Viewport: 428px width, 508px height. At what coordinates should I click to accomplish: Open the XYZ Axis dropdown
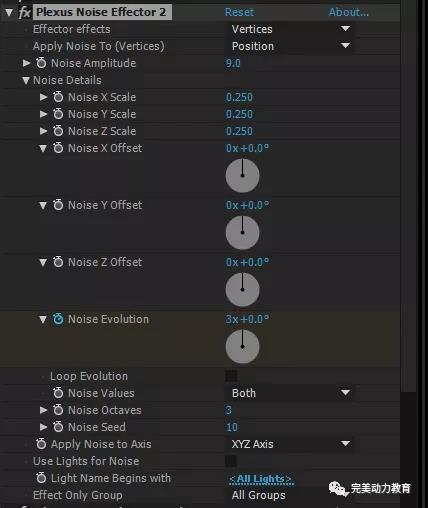pyautogui.click(x=291, y=444)
